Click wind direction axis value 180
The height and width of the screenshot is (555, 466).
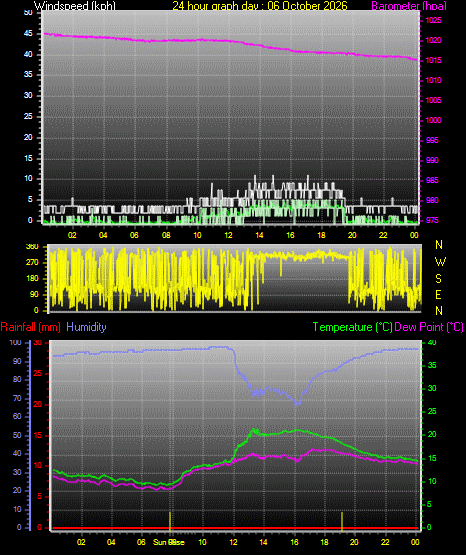pyautogui.click(x=32, y=279)
